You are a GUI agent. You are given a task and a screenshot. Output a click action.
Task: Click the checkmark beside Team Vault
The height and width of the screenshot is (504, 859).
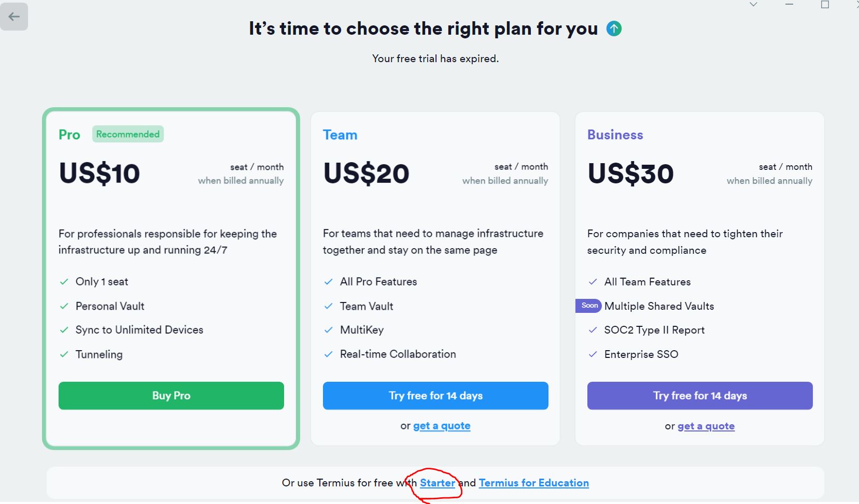[x=328, y=306]
